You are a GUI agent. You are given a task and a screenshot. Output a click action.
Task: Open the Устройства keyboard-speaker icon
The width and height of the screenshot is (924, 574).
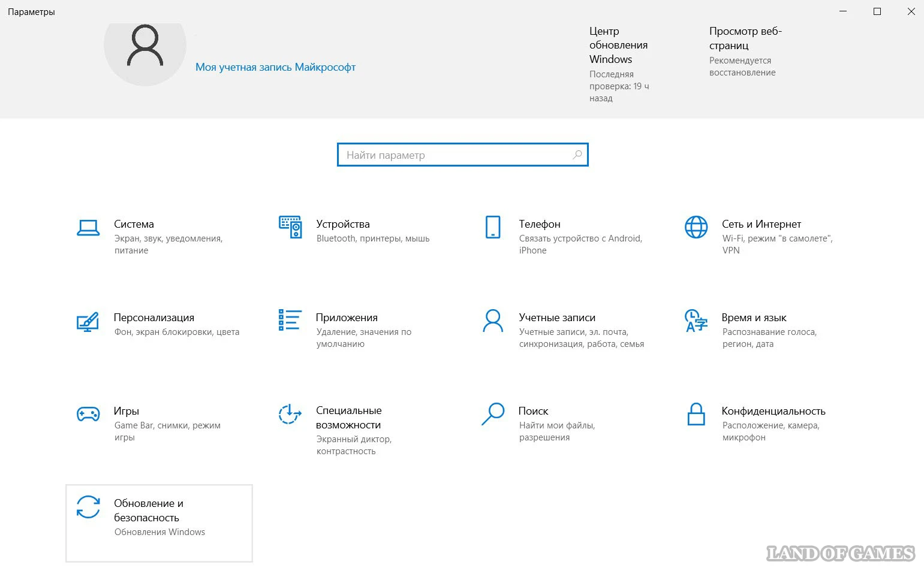(x=290, y=227)
